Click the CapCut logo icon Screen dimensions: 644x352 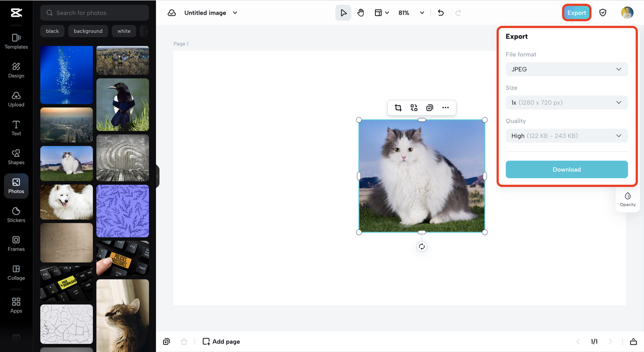point(16,13)
